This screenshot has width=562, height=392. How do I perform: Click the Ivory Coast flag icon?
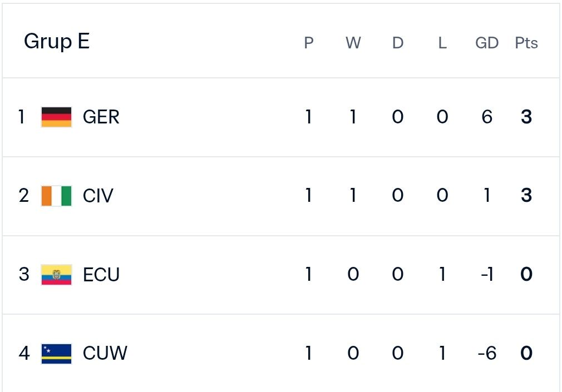(56, 196)
